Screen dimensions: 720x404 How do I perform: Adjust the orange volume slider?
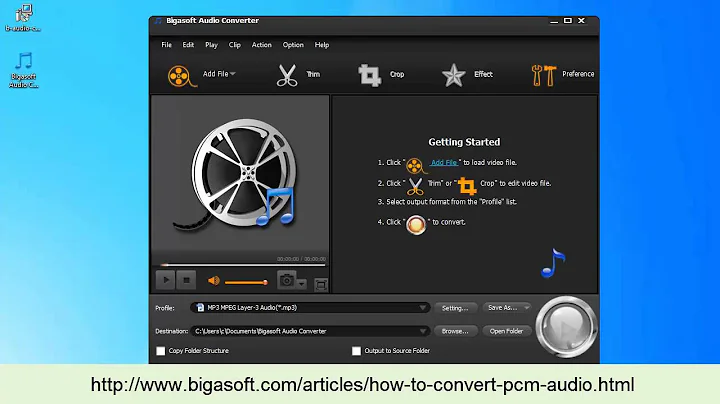(x=246, y=282)
